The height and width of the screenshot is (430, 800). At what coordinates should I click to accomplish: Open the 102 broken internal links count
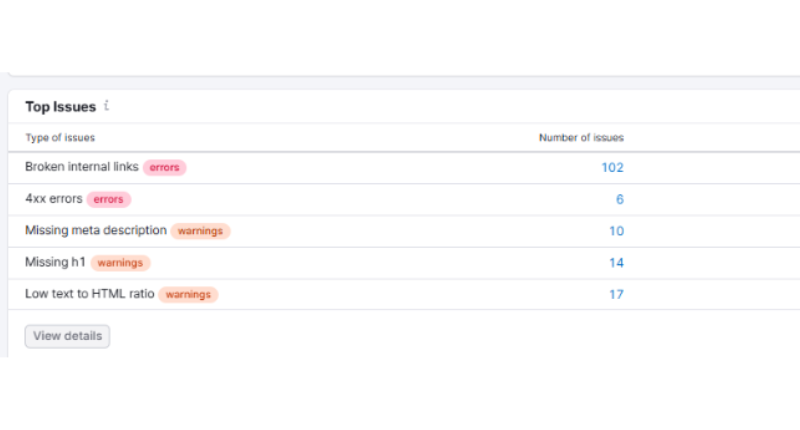(612, 168)
